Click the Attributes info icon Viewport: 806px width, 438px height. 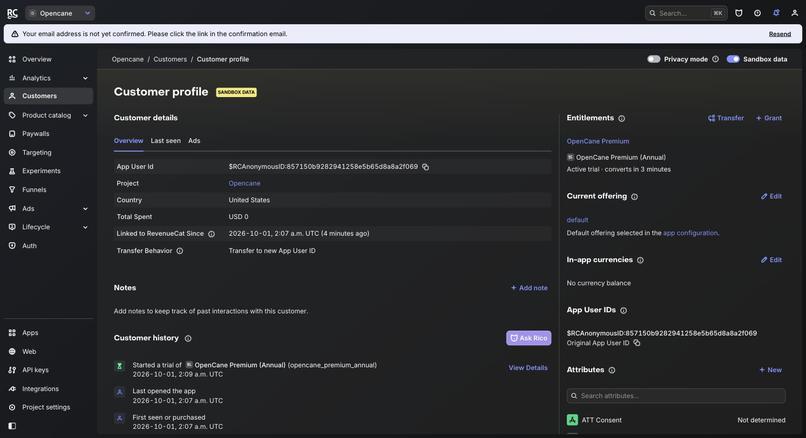point(612,370)
